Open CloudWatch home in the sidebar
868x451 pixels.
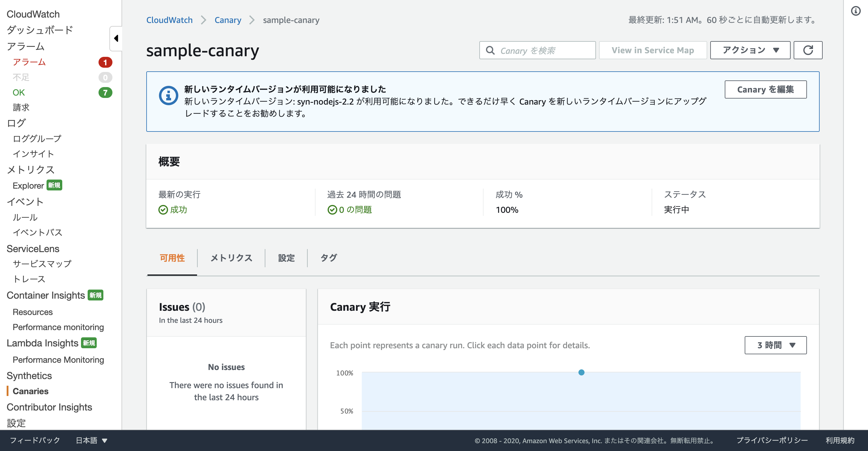(33, 14)
